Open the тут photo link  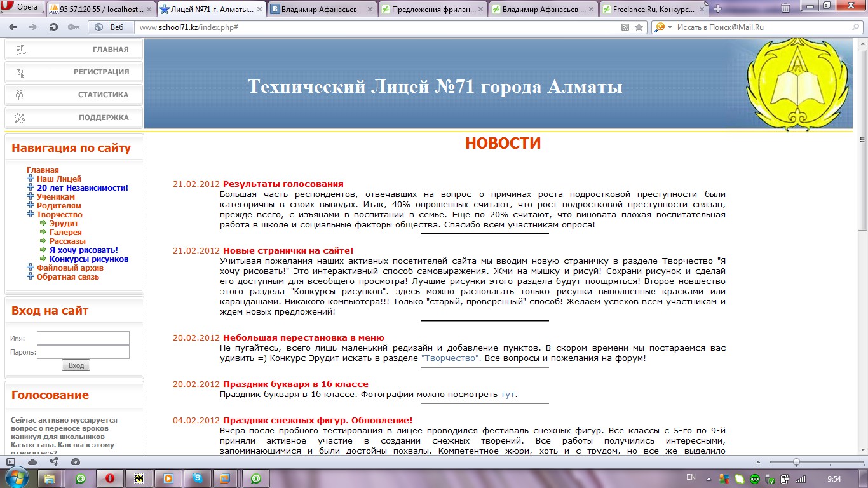pyautogui.click(x=508, y=395)
